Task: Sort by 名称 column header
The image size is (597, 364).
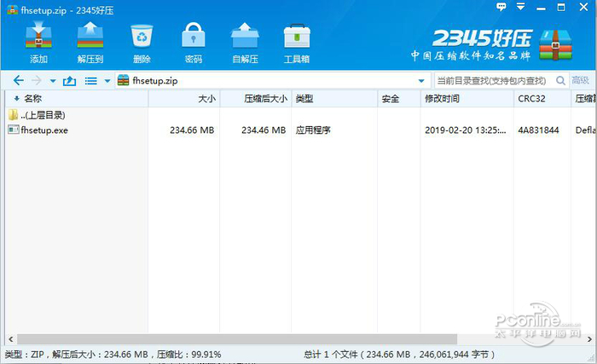Action: 77,99
